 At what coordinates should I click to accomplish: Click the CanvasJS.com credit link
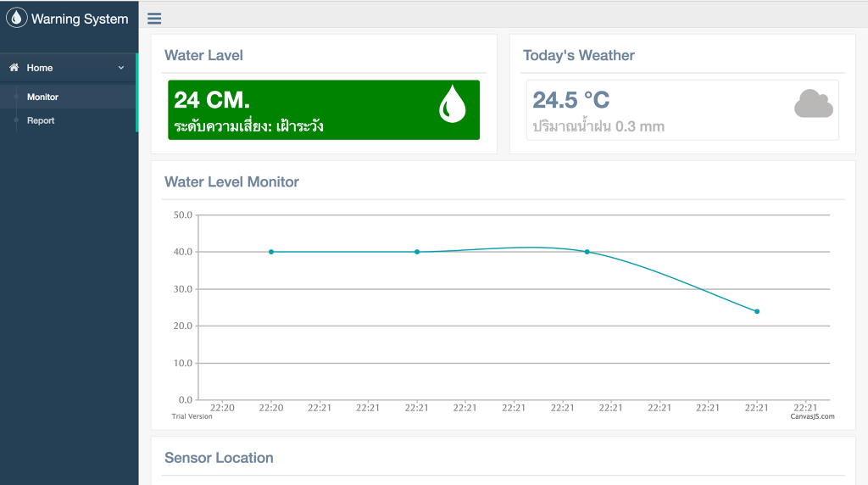(812, 416)
